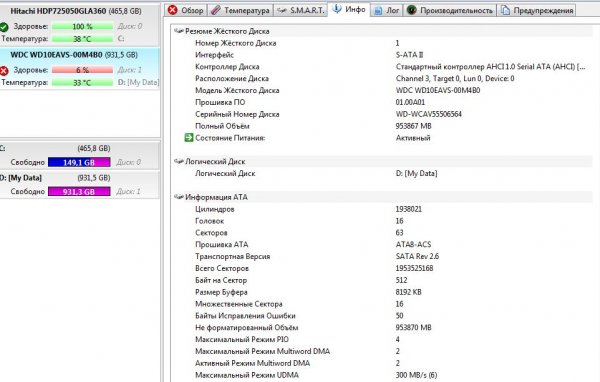This screenshot has height=382, width=600.
Task: Click the 100 % health bar of Hitachi
Action: [82, 26]
